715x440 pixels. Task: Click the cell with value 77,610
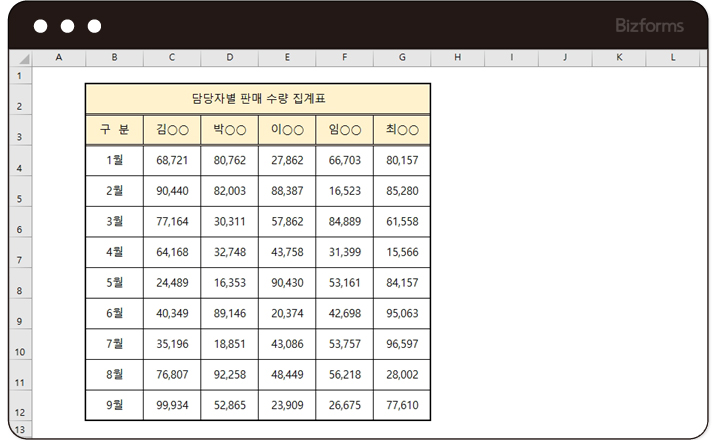tap(402, 405)
